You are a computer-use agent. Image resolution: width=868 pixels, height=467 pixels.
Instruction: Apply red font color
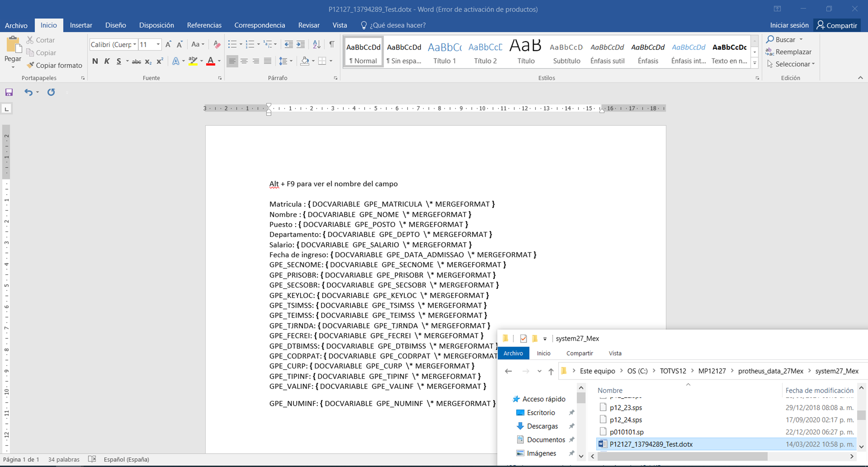point(211,61)
